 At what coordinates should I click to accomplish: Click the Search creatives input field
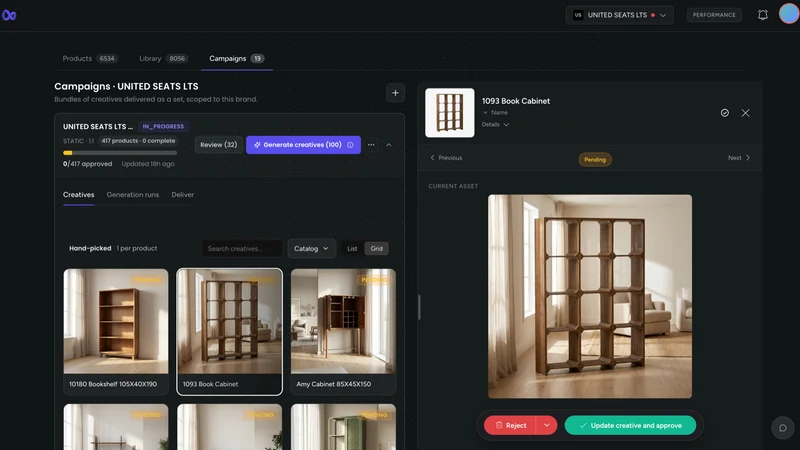[242, 248]
